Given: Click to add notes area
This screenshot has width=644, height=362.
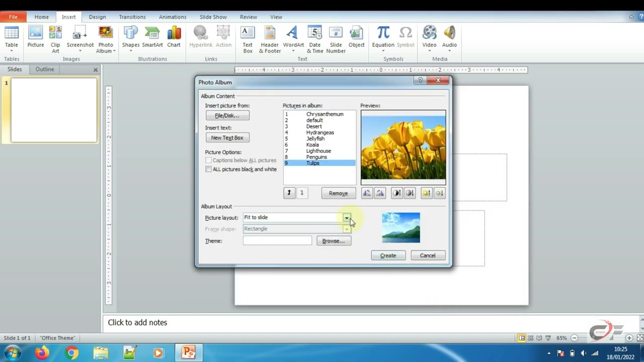Looking at the screenshot, I should tap(372, 323).
